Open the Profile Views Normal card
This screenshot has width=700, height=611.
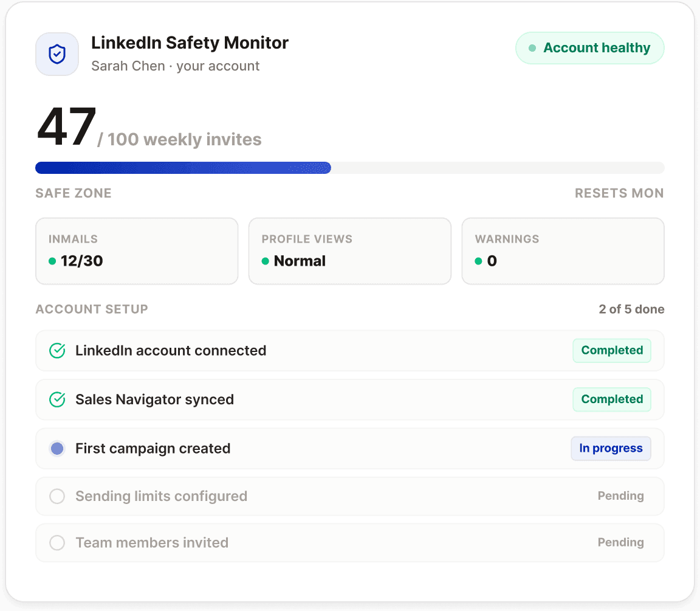pos(350,251)
